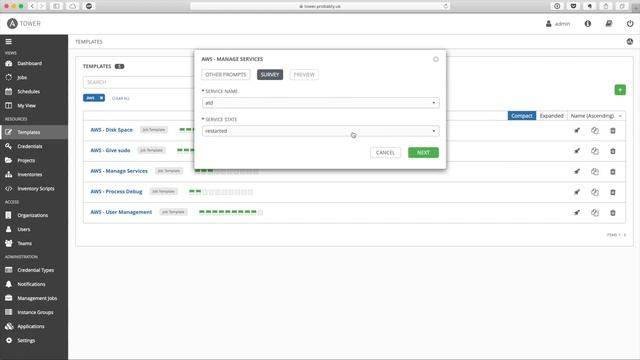The width and height of the screenshot is (640, 360).
Task: Click the Next button
Action: coord(423,153)
